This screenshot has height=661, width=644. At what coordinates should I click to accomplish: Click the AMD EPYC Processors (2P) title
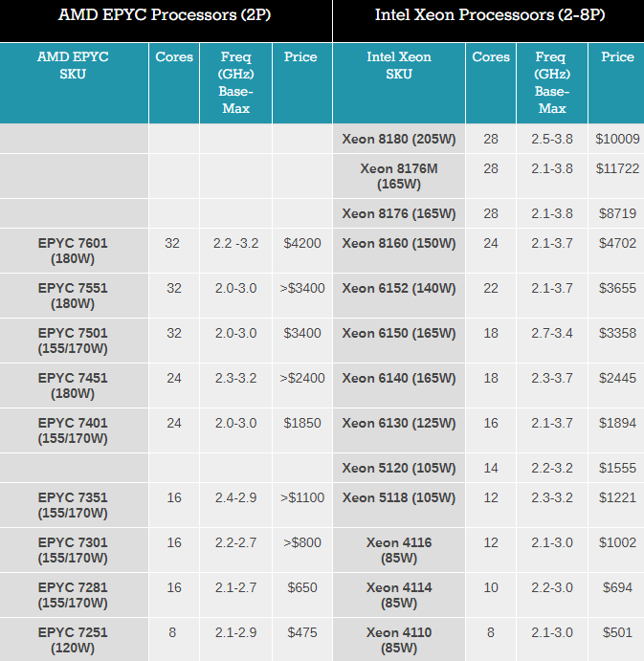coord(166,15)
